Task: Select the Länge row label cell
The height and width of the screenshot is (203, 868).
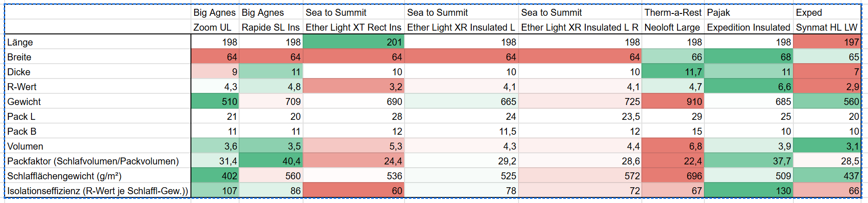Action: [98, 42]
